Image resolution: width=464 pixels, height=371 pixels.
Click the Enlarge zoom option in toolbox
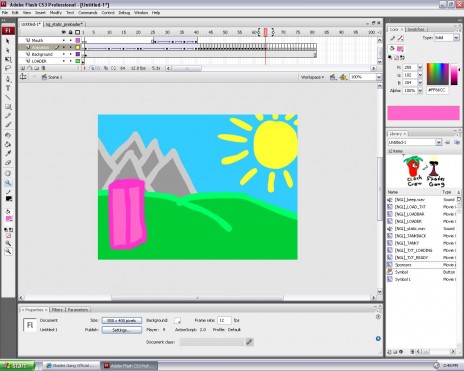8,243
